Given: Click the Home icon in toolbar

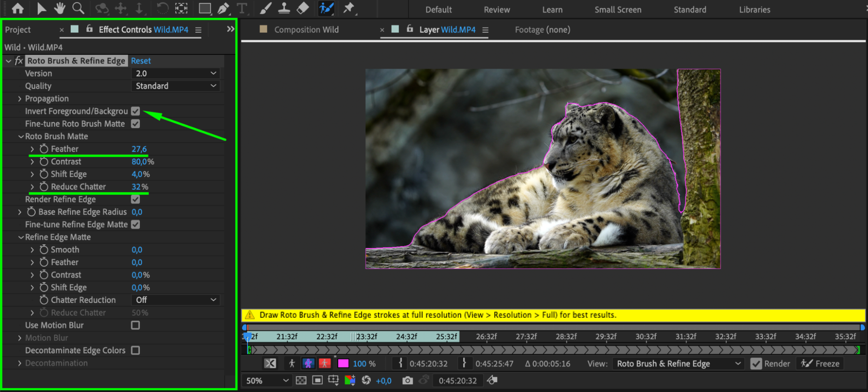Looking at the screenshot, I should (18, 8).
